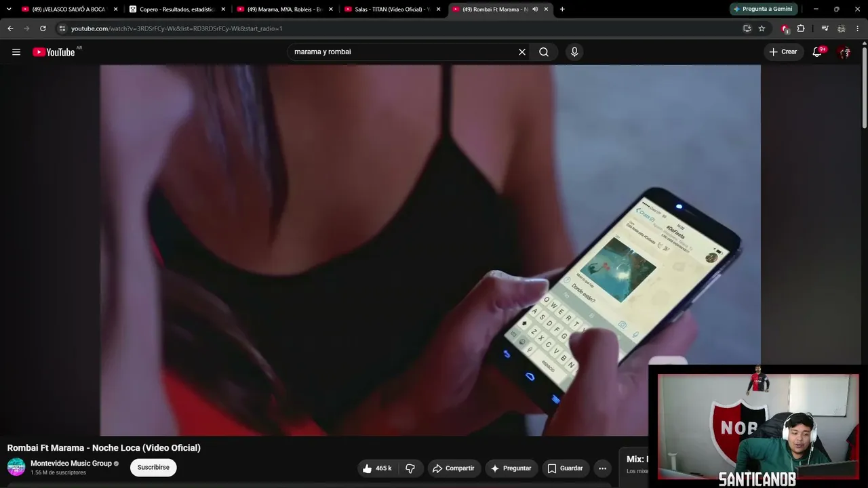Open the more actions three-dot menu
The height and width of the screenshot is (488, 868).
pos(602,468)
